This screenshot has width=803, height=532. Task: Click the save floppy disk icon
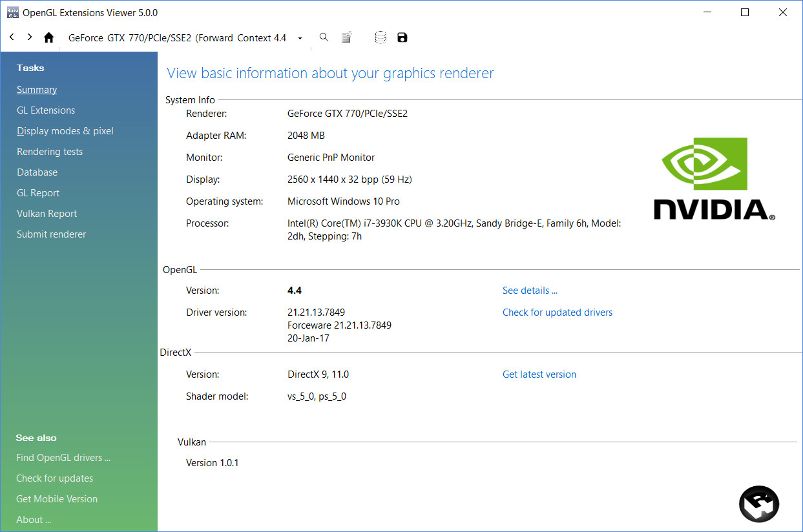(402, 37)
